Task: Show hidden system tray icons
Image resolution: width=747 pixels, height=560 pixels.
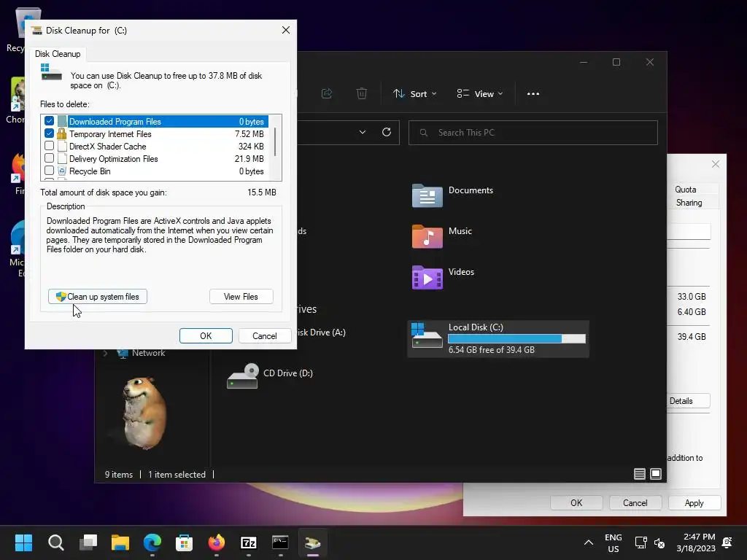Action: [589, 542]
